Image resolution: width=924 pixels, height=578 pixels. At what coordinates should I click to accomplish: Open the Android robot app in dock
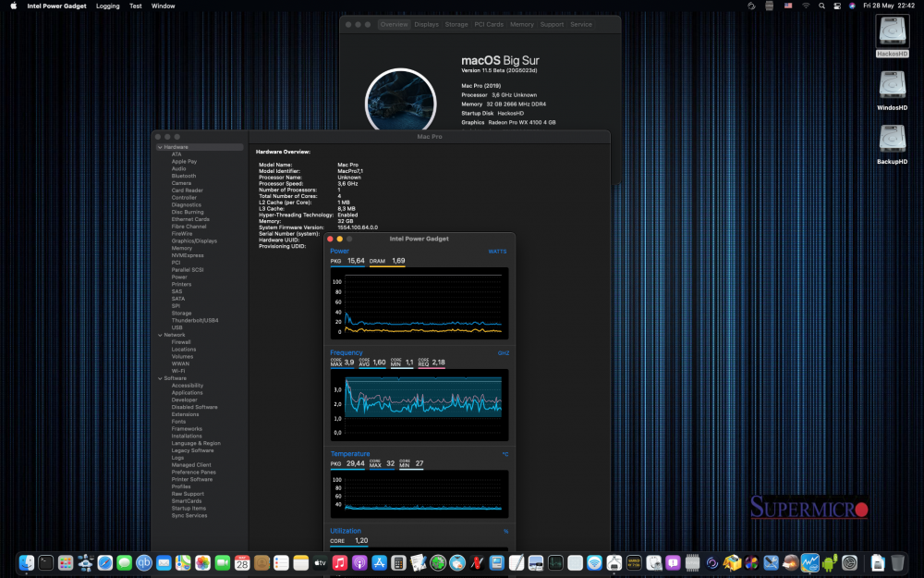(x=830, y=562)
